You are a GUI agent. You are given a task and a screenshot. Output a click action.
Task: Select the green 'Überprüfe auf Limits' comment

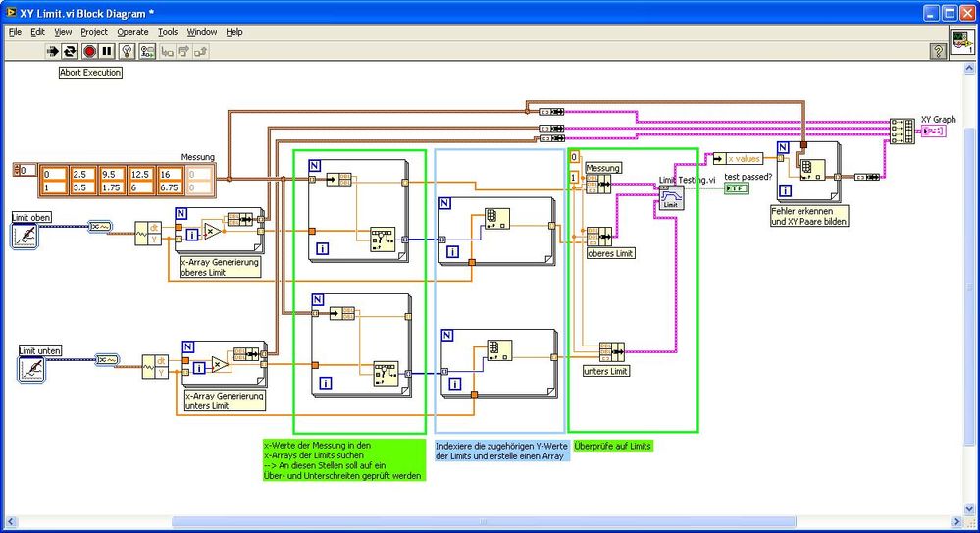pyautogui.click(x=613, y=446)
